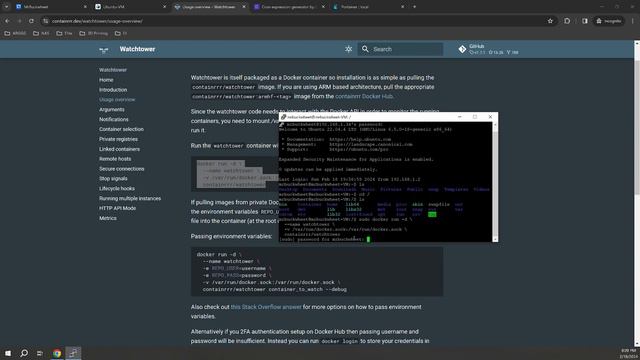The image size is (640, 360).
Task: Open the browser extensions icon
Action: (567, 21)
